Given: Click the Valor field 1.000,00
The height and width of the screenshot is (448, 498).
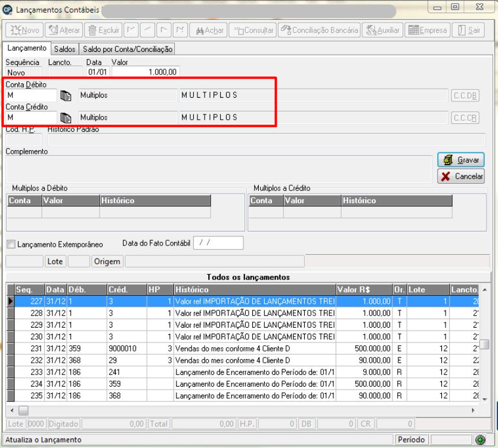Looking at the screenshot, I should click(x=146, y=72).
